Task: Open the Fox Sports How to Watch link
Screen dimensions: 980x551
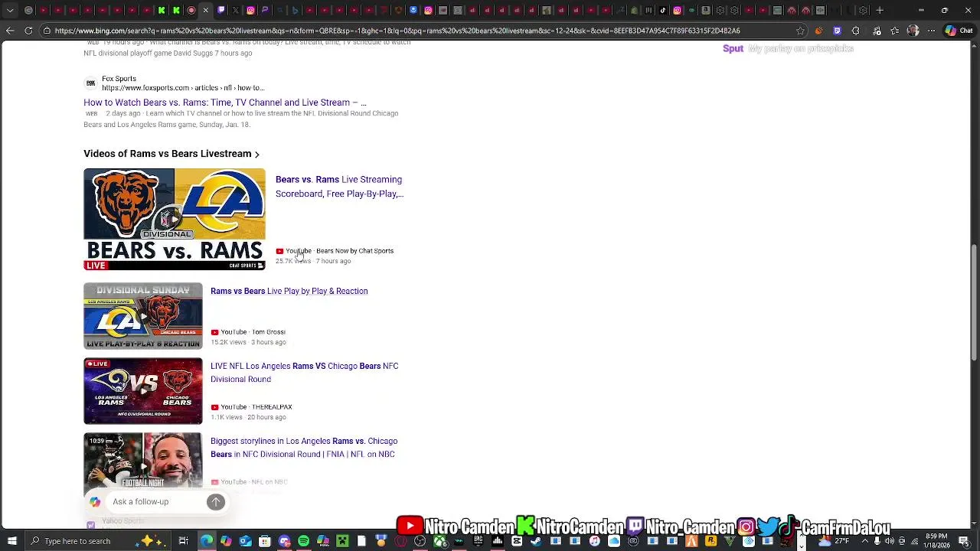Action: click(225, 102)
